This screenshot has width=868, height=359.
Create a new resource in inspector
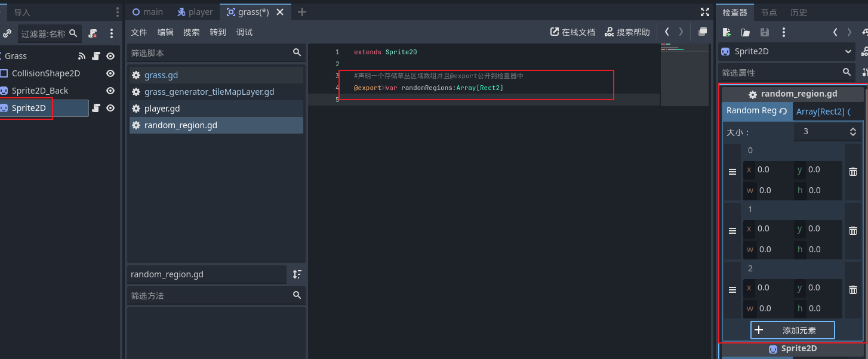coord(727,32)
